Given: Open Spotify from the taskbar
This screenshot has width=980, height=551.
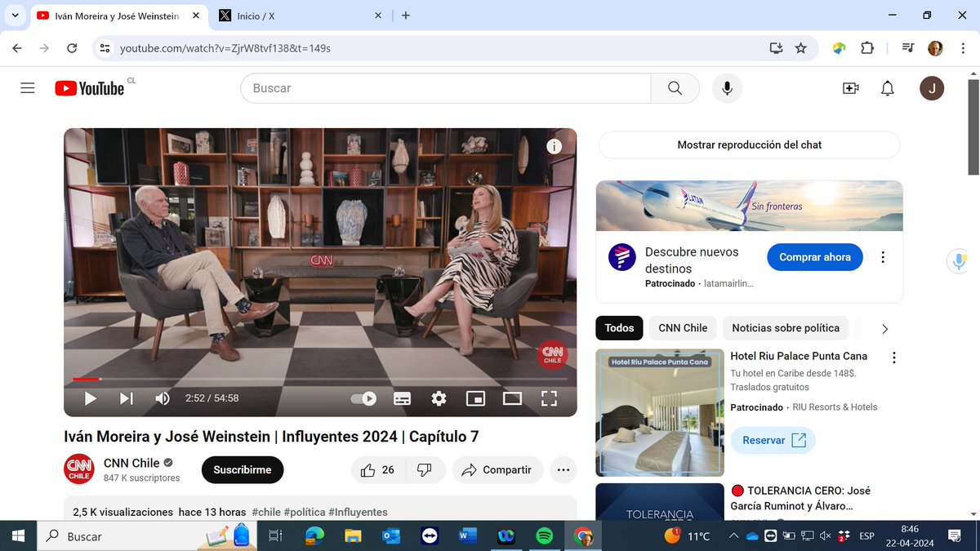Looking at the screenshot, I should click(x=544, y=536).
